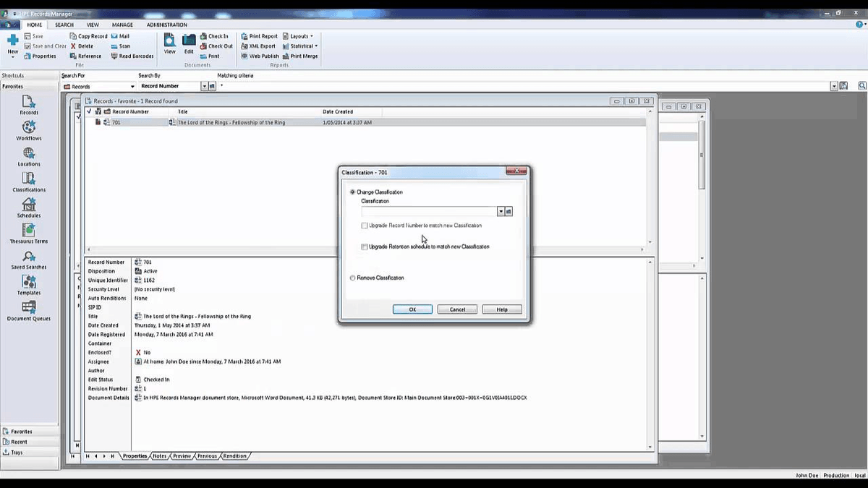Switch to the Previous bottom tab
The height and width of the screenshot is (488, 868).
pos(207,456)
